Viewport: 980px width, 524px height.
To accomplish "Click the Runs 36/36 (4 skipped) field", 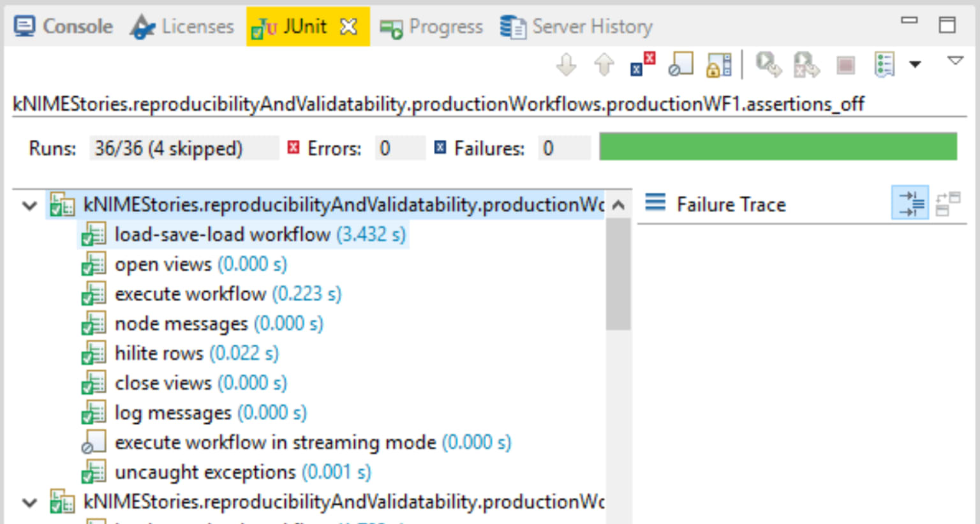I will click(x=184, y=148).
